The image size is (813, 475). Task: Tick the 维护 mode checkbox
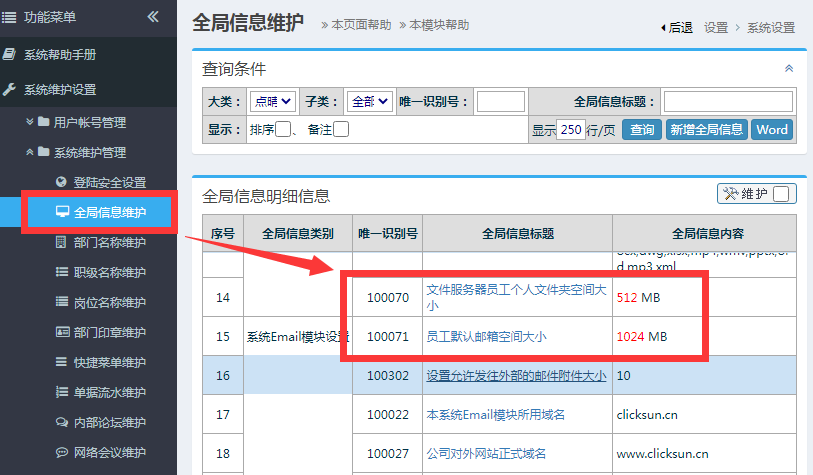781,194
